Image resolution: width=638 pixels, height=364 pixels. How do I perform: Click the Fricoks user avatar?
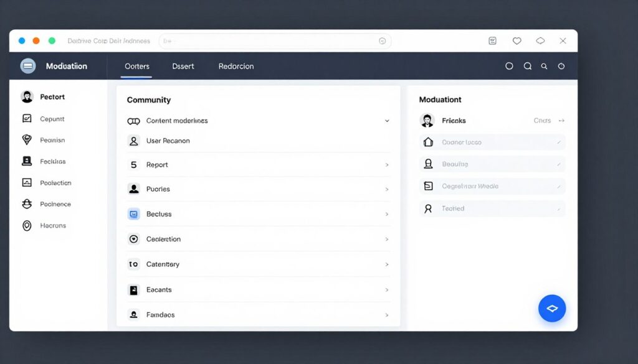pos(427,120)
